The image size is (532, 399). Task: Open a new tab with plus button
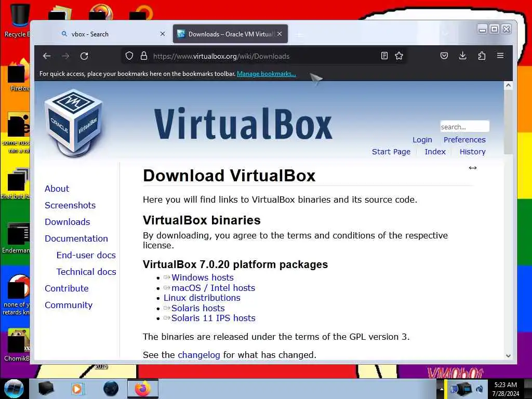[x=300, y=34]
